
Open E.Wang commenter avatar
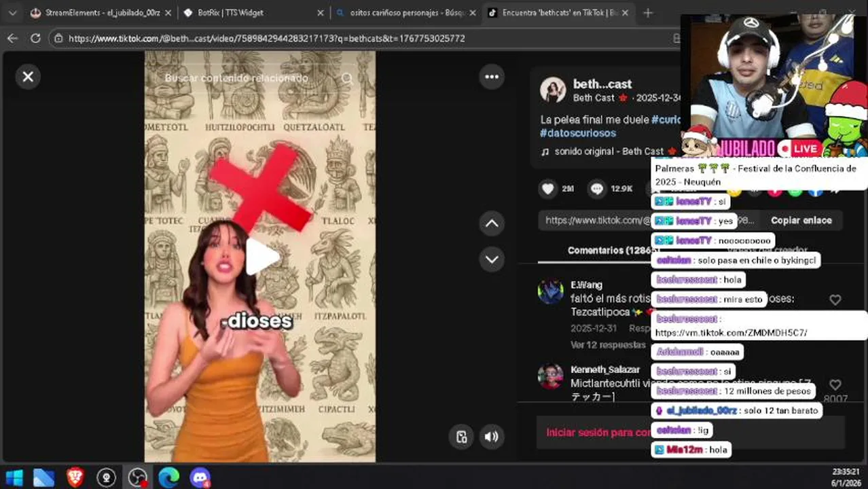click(550, 291)
